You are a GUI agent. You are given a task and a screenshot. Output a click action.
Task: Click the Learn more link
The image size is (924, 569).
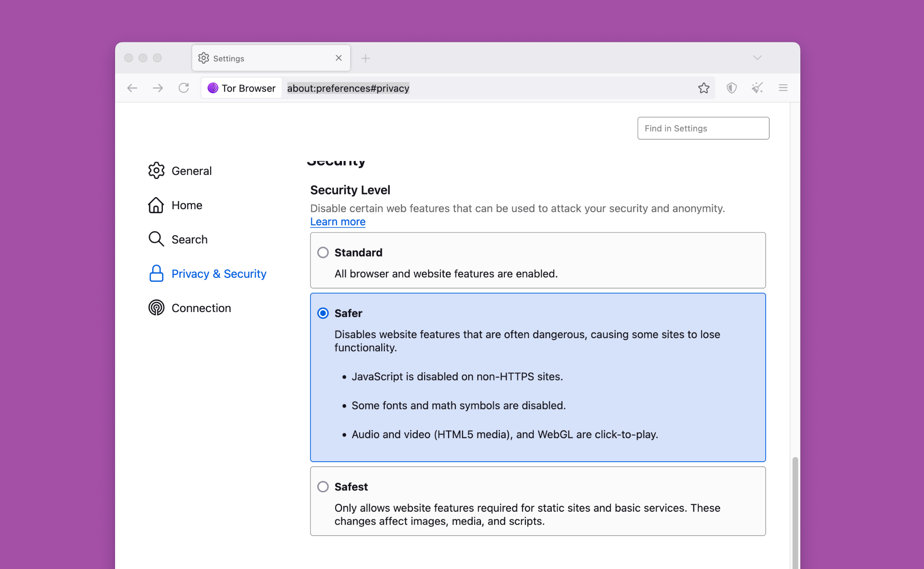tap(337, 222)
